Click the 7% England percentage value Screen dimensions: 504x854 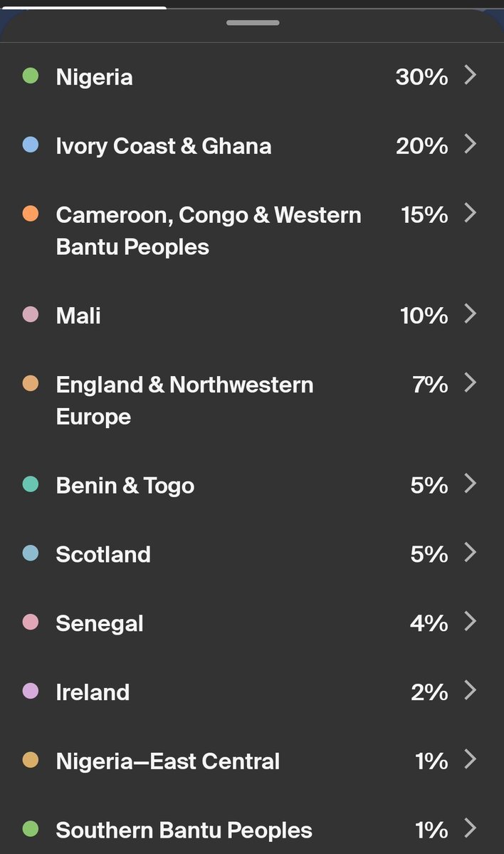point(430,385)
